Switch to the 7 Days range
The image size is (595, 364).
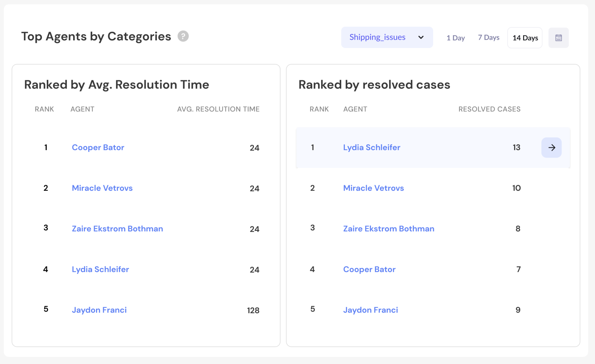point(488,38)
